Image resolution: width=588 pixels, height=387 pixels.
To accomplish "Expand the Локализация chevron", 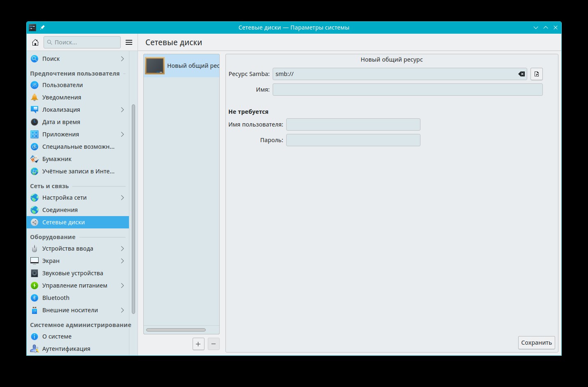I will pos(122,110).
